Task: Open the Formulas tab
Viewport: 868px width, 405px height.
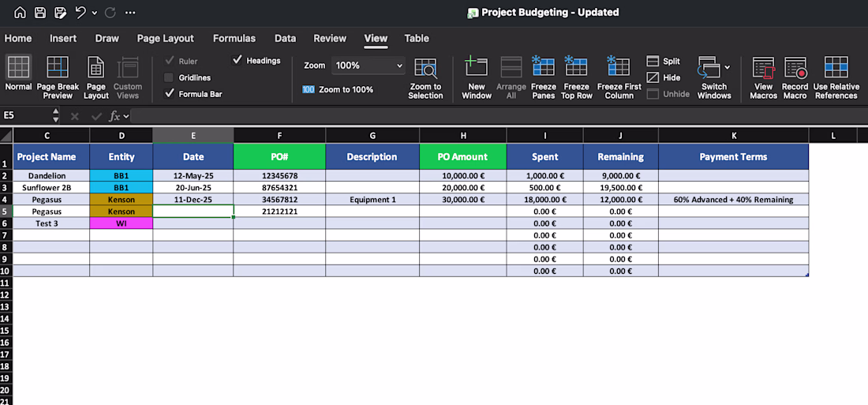Action: point(234,38)
